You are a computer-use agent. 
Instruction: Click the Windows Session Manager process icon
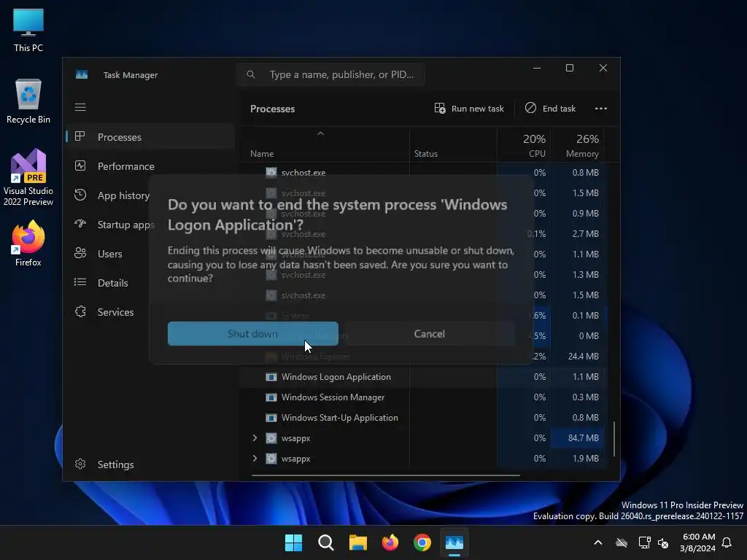[271, 397]
